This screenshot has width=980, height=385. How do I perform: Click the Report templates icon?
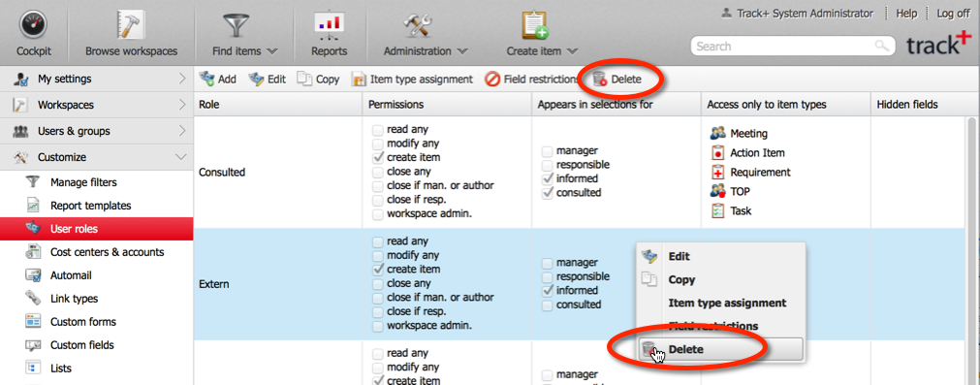[33, 206]
